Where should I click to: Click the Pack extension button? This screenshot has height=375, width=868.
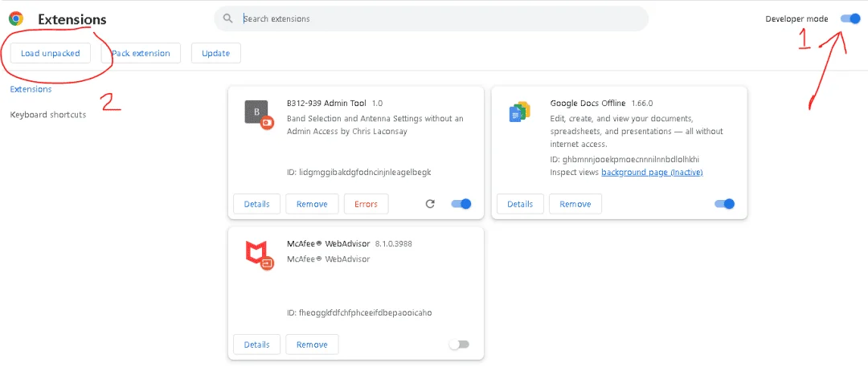pos(141,53)
